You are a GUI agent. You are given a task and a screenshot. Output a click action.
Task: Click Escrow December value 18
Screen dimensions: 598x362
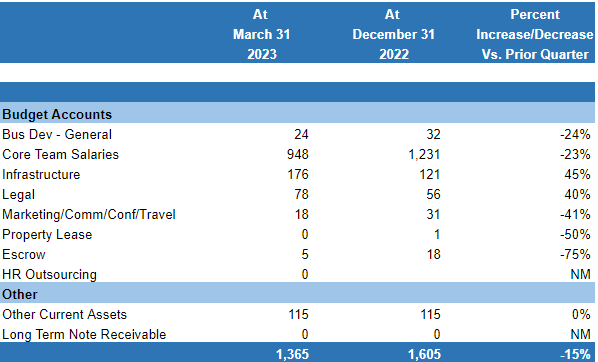(x=434, y=254)
